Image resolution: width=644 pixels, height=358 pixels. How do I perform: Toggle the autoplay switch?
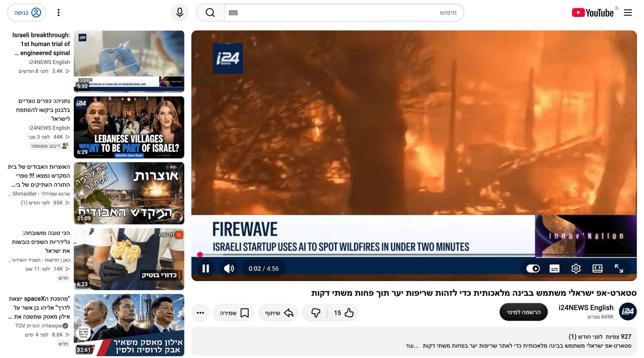point(533,268)
